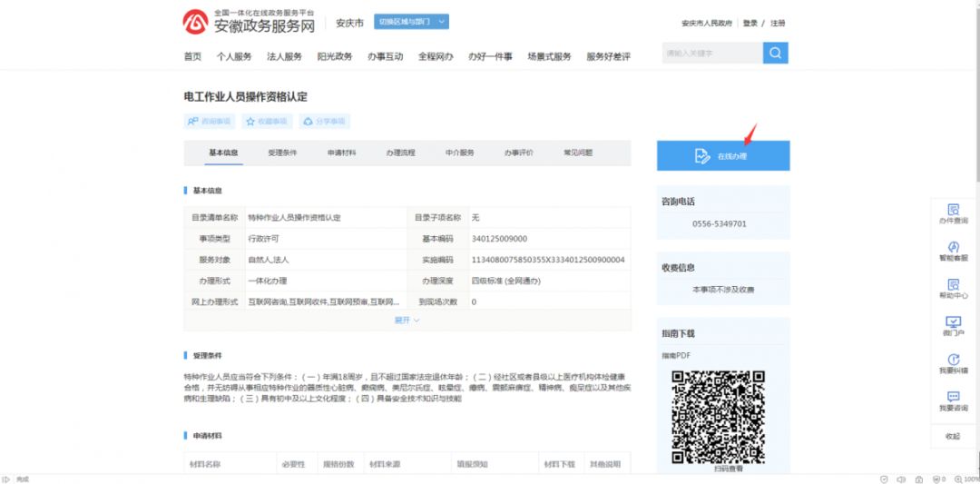
Task: Open 阳光政务 nav item
Action: click(334, 56)
